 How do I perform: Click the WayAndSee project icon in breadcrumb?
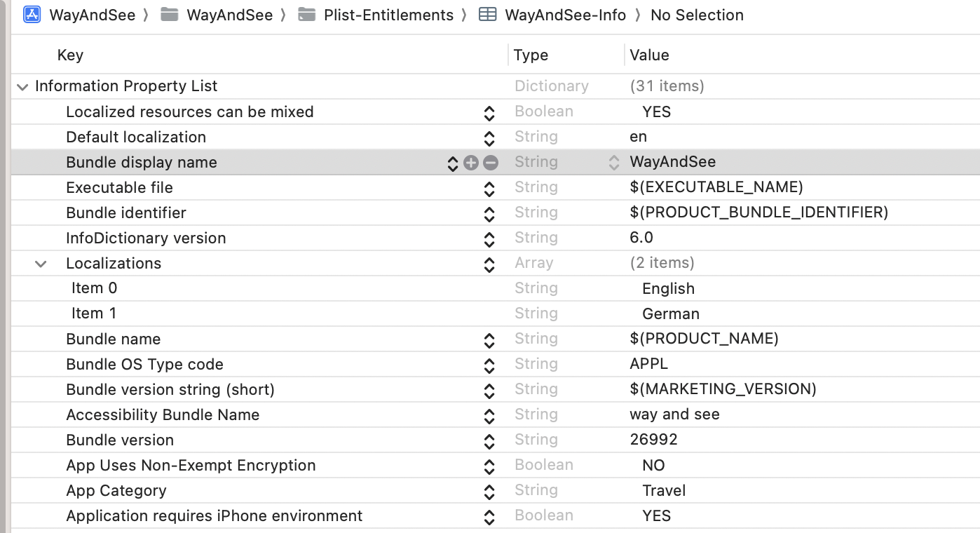[x=32, y=15]
